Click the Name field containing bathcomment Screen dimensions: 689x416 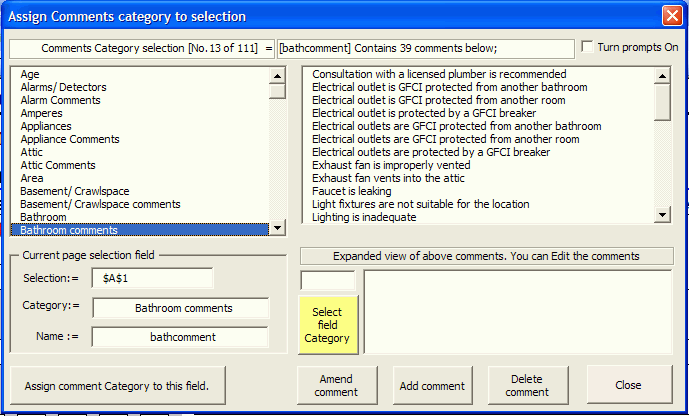pos(182,337)
